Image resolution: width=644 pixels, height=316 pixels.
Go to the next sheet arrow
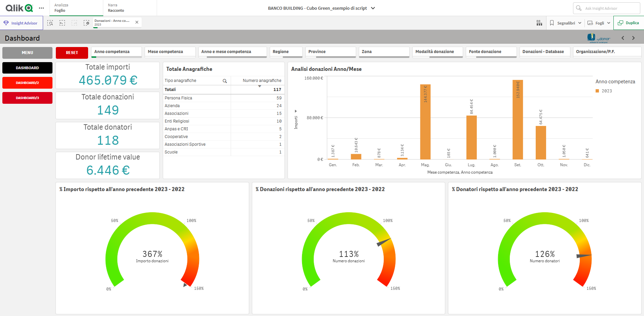click(633, 38)
